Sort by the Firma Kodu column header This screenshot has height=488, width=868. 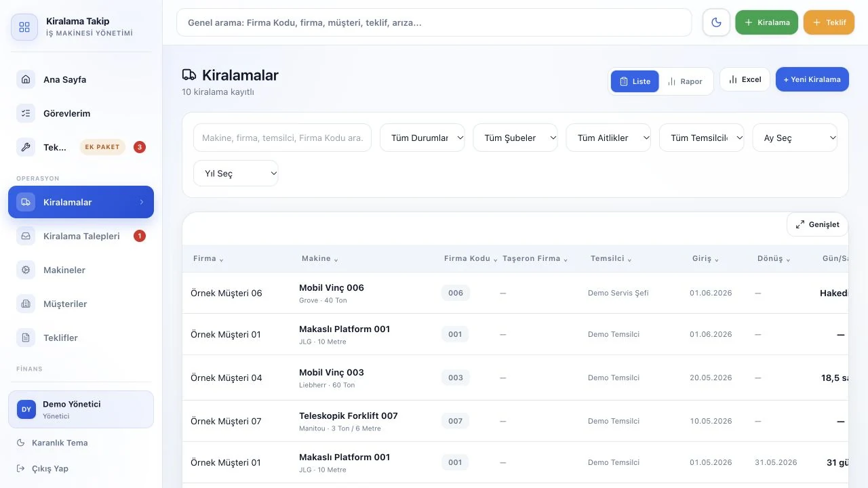tap(471, 259)
